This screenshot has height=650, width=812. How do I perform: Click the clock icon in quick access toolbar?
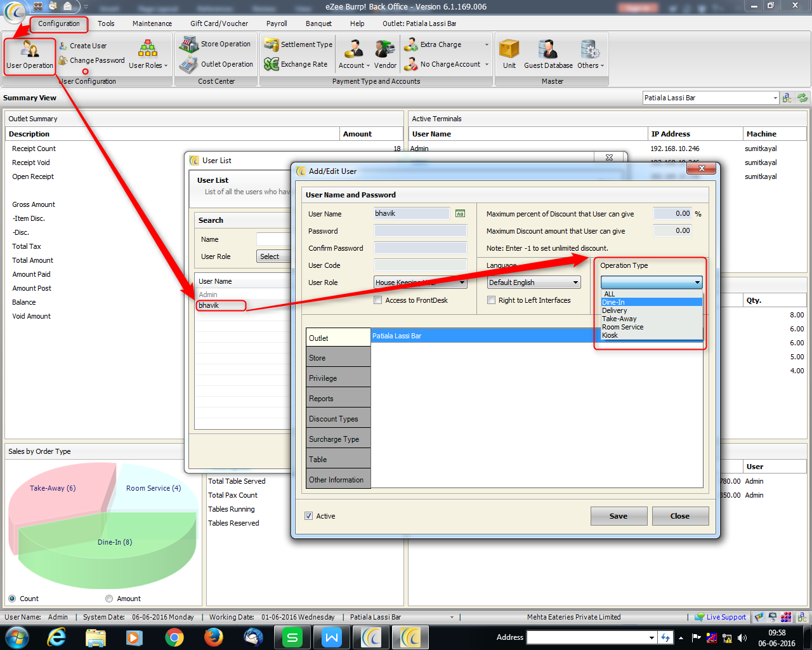tap(53, 6)
